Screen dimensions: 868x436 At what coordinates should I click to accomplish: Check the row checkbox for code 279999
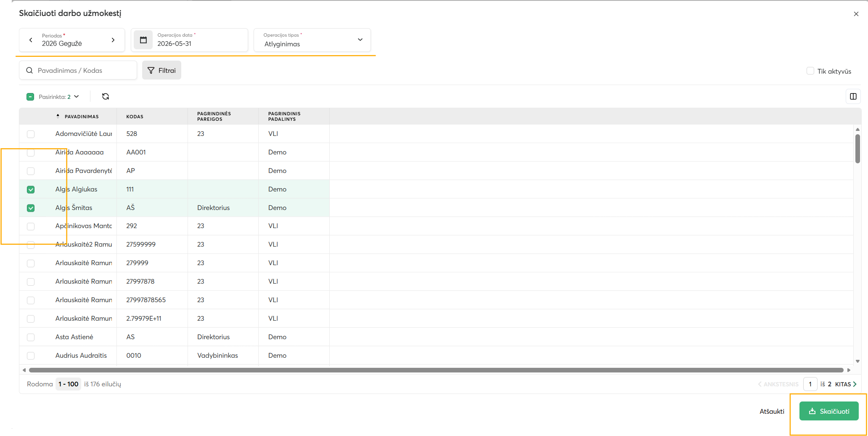coord(31,263)
